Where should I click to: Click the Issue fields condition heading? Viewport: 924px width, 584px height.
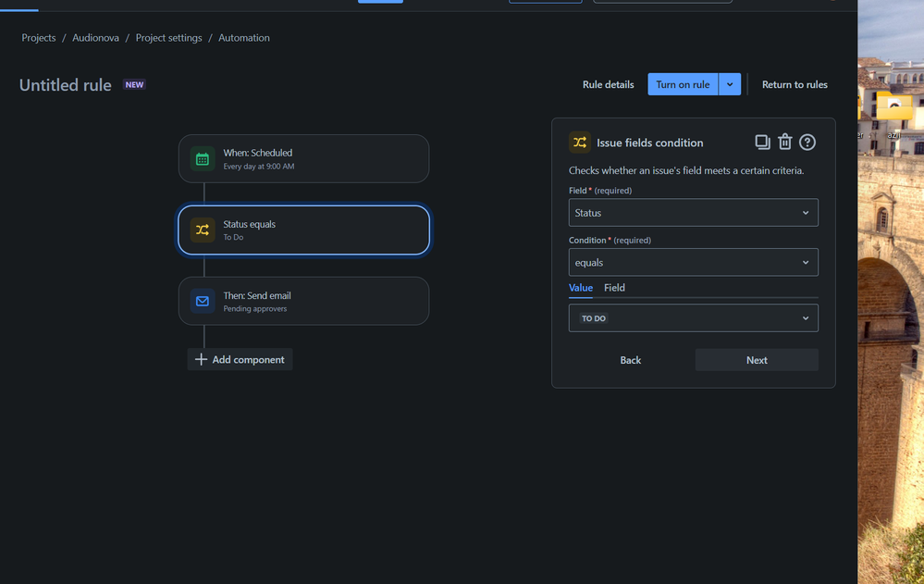click(650, 143)
